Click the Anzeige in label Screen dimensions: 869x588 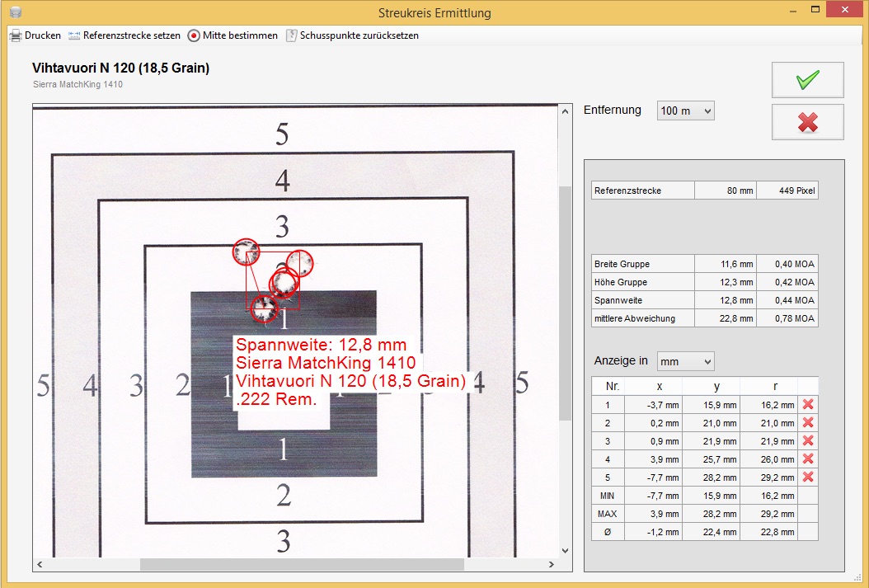click(621, 360)
